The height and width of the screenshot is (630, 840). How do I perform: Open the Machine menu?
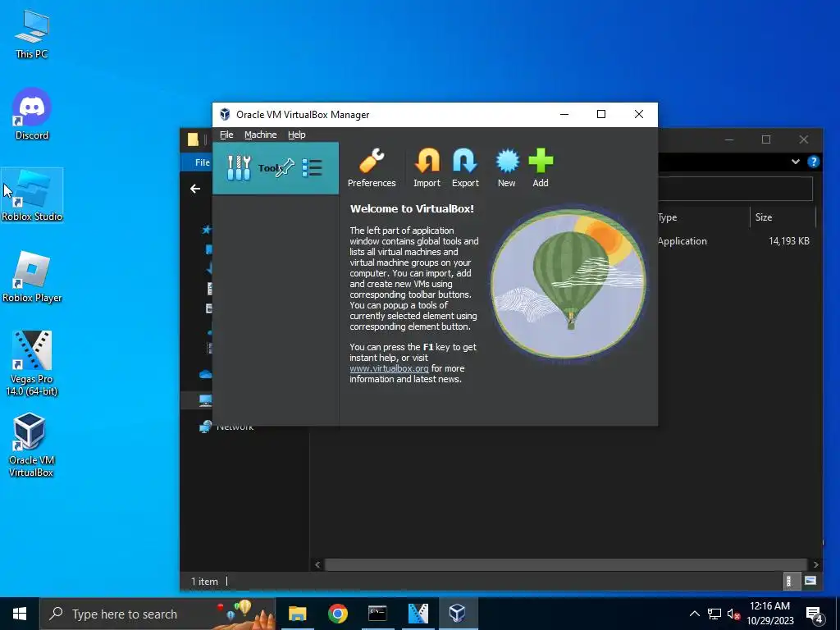[260, 135]
